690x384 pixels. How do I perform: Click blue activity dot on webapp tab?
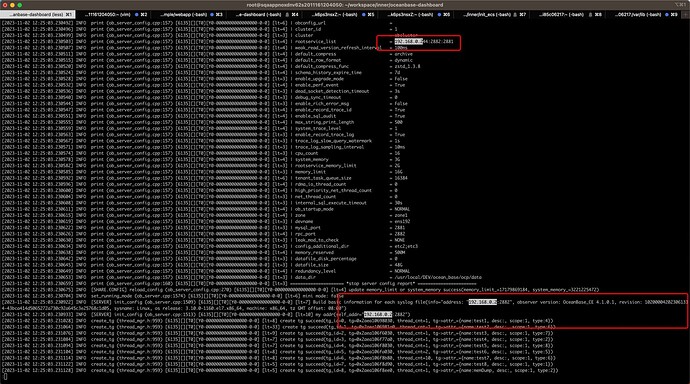(x=212, y=15)
